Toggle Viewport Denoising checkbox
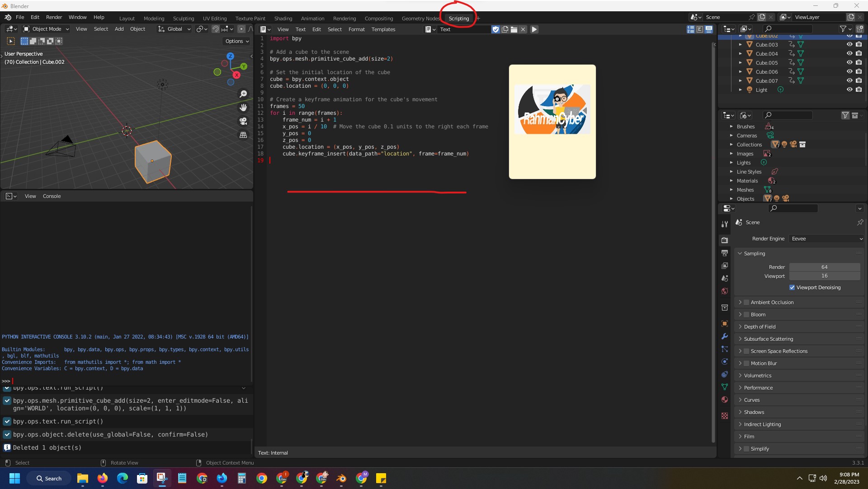Screen dimensions: 868x489 click(x=792, y=287)
